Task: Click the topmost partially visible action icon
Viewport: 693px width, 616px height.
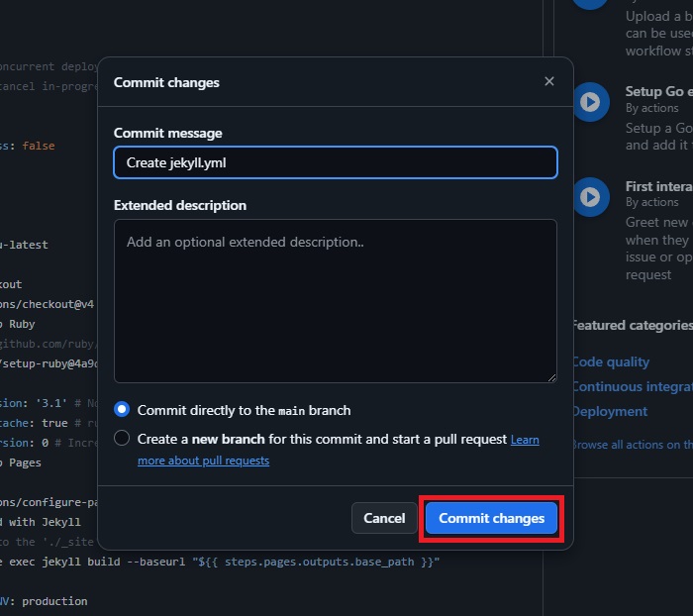Action: (x=590, y=3)
